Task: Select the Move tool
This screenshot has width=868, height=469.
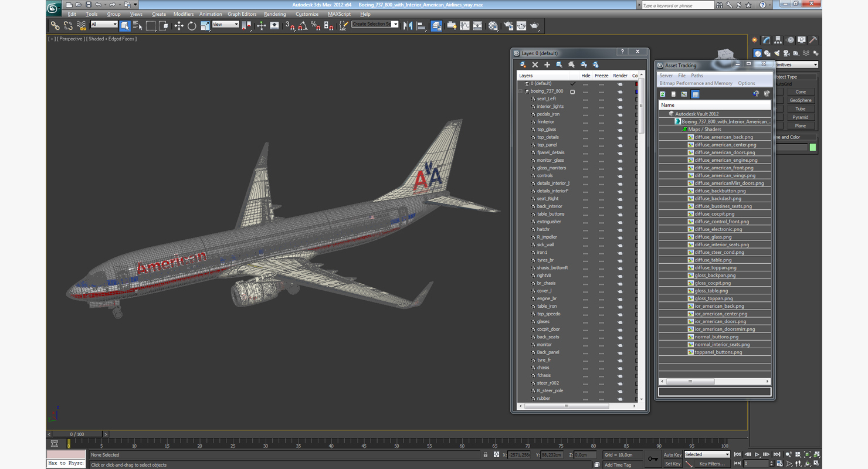Action: click(x=179, y=25)
